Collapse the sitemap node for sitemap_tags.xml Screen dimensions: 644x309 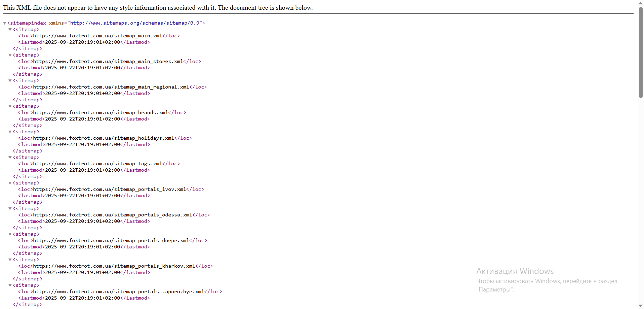point(10,158)
